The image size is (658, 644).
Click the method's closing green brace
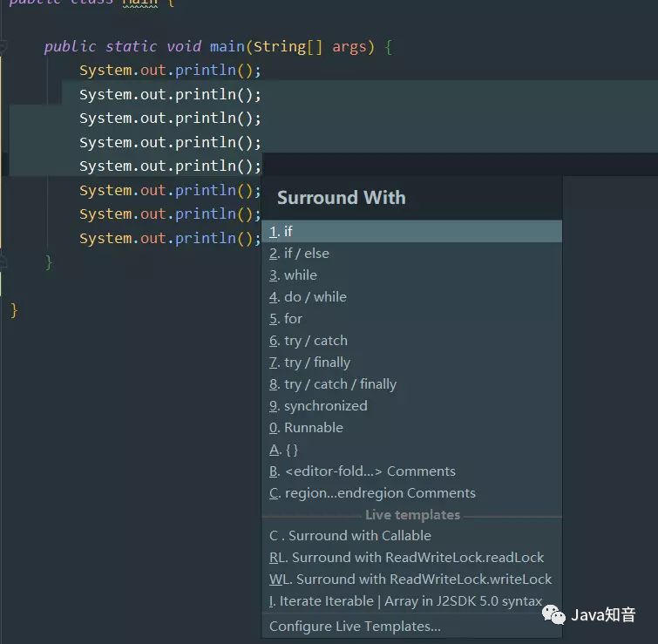point(49,262)
